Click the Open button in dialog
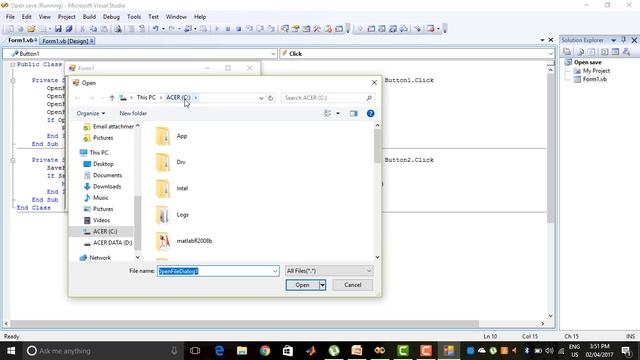Viewport: 640px width, 360px height. click(302, 285)
